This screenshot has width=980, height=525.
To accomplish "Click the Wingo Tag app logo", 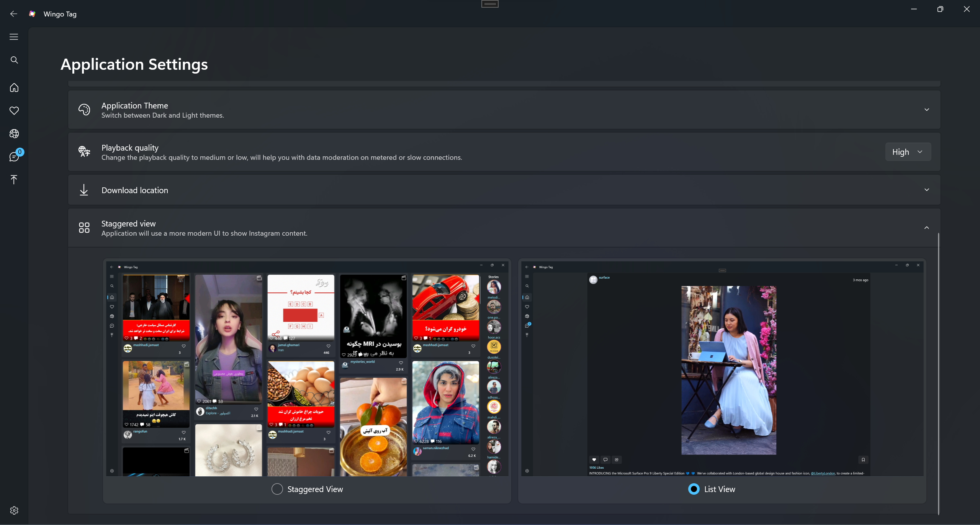I will pyautogui.click(x=33, y=14).
